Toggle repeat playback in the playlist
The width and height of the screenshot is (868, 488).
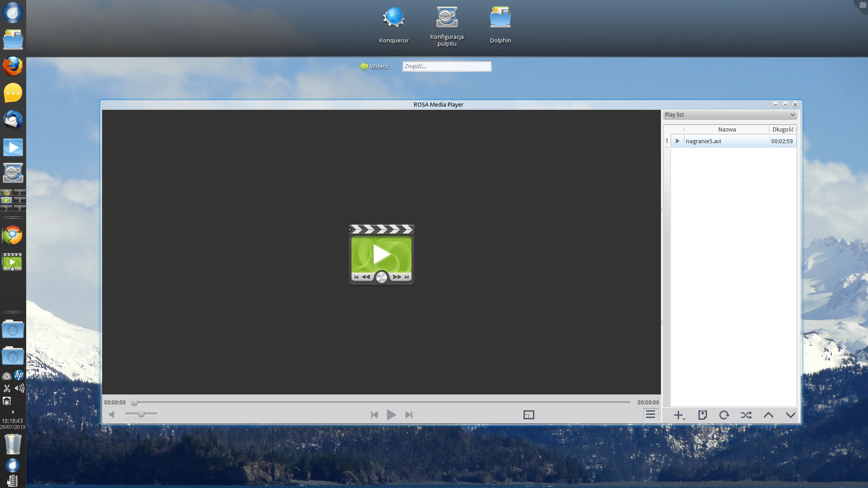pos(724,415)
